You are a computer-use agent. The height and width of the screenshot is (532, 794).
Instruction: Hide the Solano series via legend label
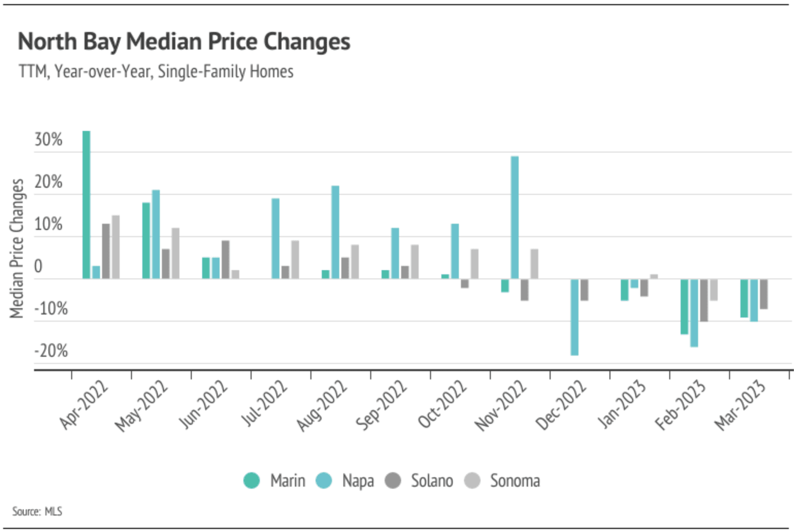point(432,480)
